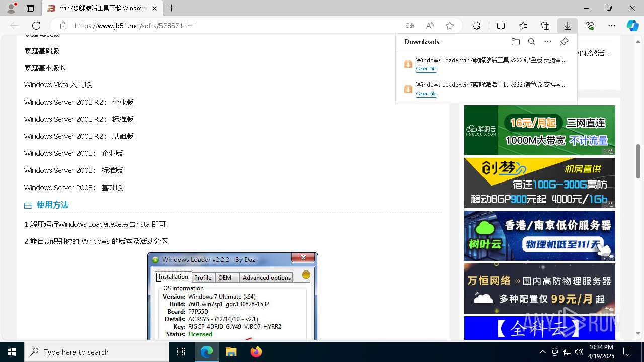Select text Windows Server 2008 R2: 企业版
644x362 pixels.
pyautogui.click(x=78, y=102)
